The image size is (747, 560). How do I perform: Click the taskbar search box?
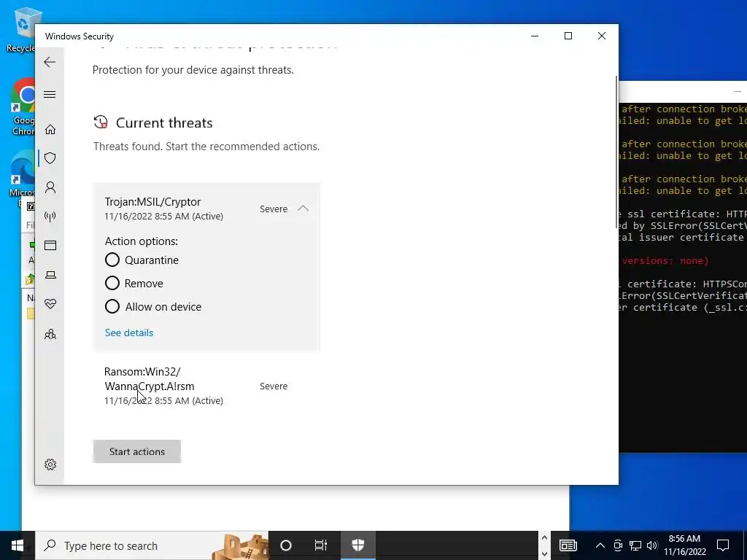coord(152,545)
